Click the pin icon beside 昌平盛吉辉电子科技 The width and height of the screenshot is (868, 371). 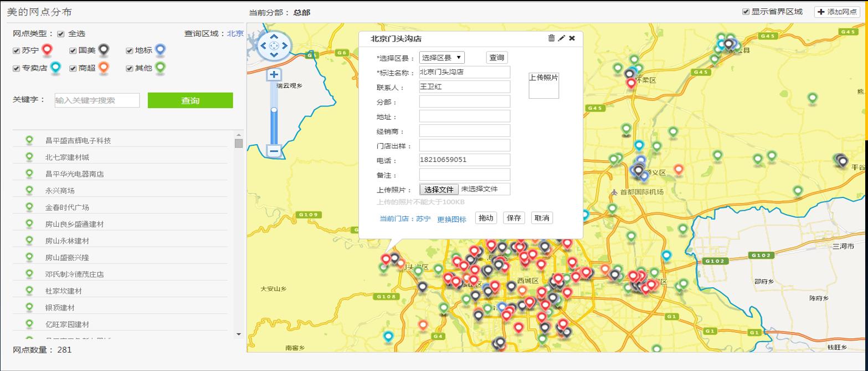[x=29, y=140]
